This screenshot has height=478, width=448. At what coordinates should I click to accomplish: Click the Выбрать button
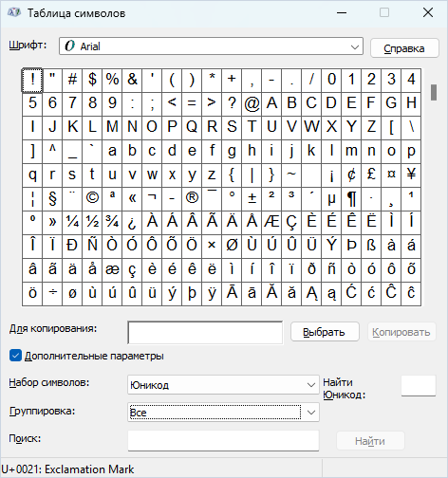[325, 332]
